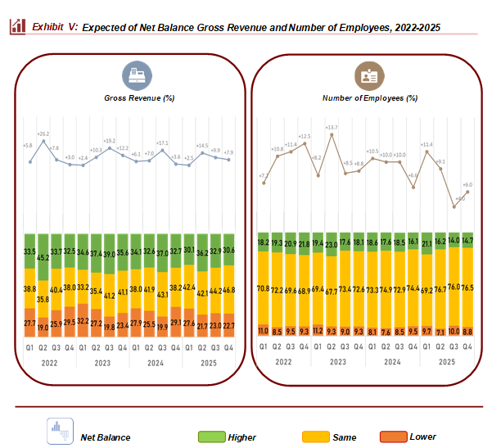
Task: Click the cash register icon above Gross Revenue
Action: click(x=134, y=76)
